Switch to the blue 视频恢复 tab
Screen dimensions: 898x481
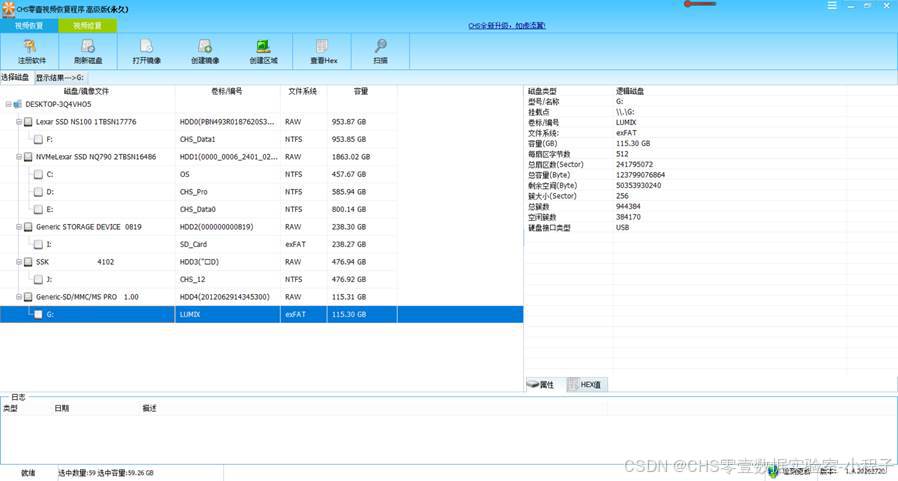pos(29,26)
